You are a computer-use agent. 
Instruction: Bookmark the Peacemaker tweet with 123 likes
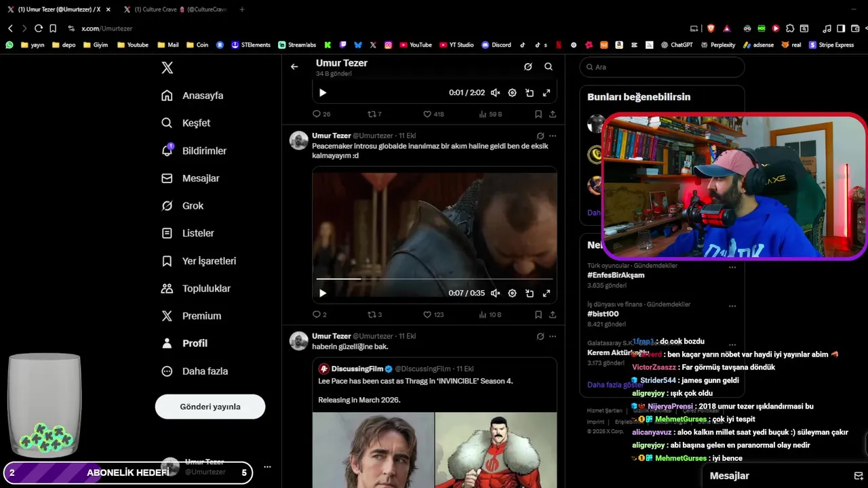pos(538,314)
